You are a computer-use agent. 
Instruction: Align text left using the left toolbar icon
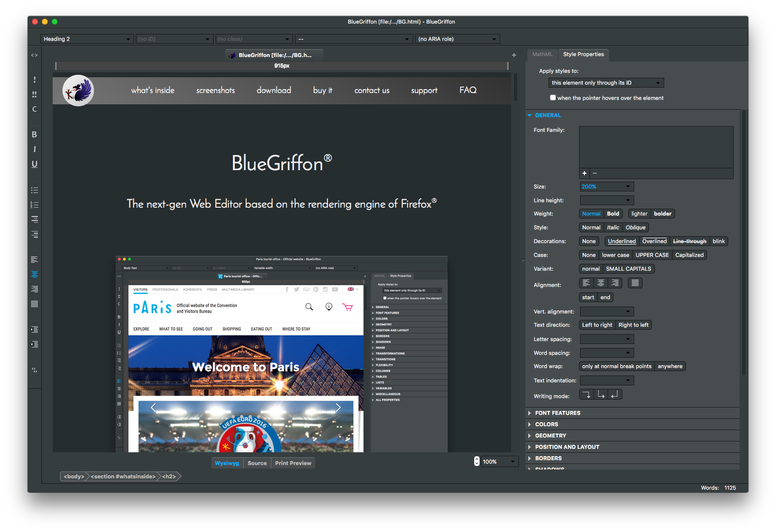[x=34, y=259]
